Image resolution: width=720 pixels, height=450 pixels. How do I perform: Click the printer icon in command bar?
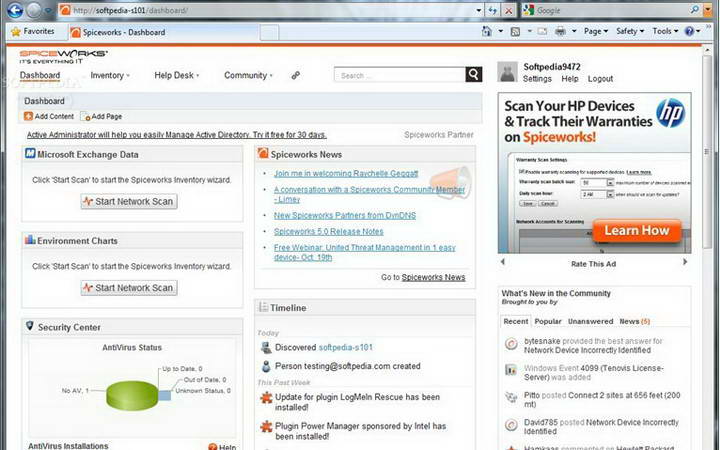pyautogui.click(x=560, y=31)
